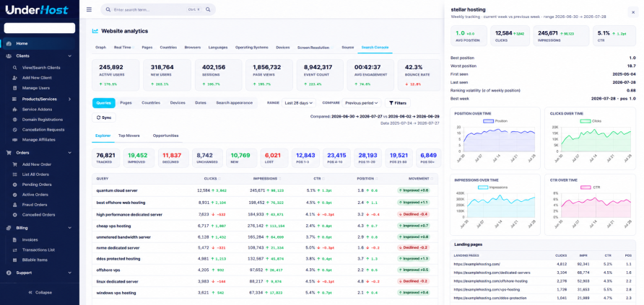Click the UnderHost logo
Screen dimensions: 644x305
pos(37,10)
